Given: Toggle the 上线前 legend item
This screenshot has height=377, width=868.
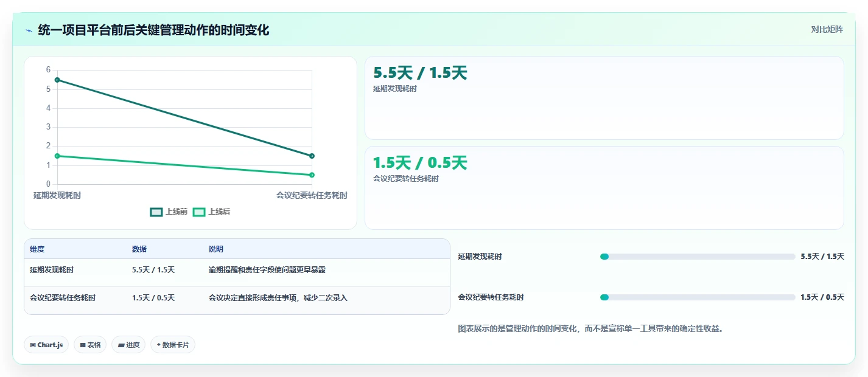Looking at the screenshot, I should (169, 212).
